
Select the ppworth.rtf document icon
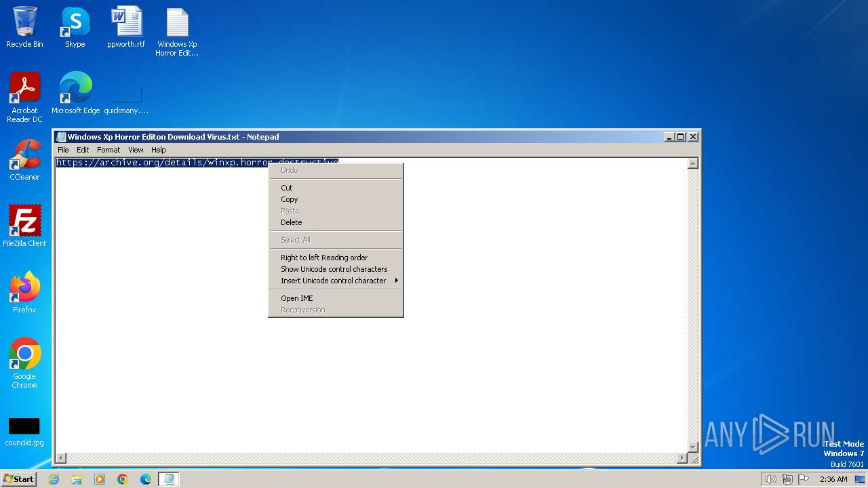[126, 27]
